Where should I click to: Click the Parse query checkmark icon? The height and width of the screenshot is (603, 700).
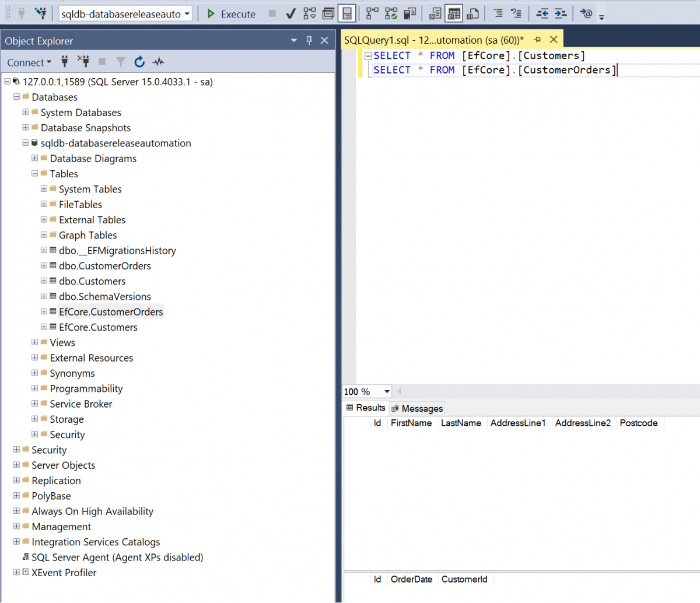290,14
